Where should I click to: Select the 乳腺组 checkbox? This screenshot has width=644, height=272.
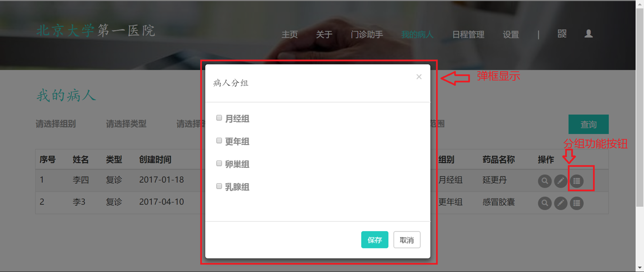[219, 186]
